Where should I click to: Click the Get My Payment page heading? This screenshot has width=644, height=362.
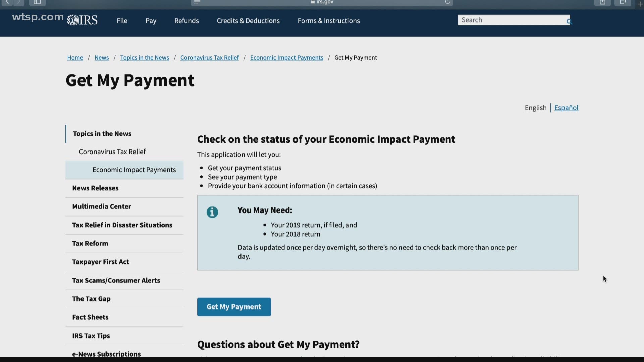point(130,80)
